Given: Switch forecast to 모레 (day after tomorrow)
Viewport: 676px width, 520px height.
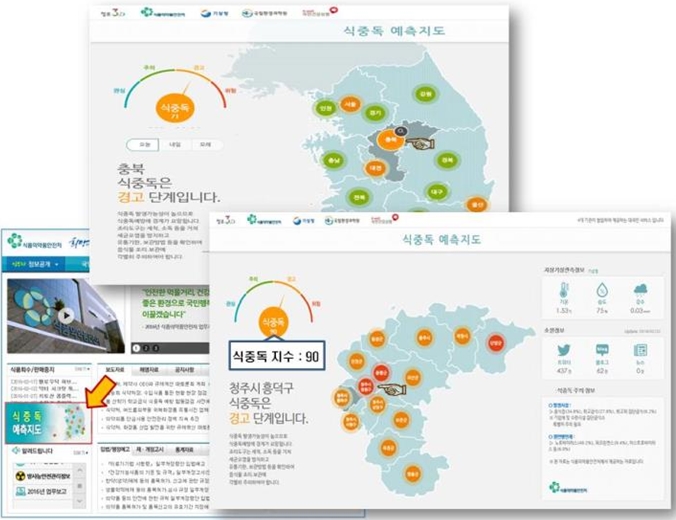Looking at the screenshot, I should pyautogui.click(x=203, y=143).
